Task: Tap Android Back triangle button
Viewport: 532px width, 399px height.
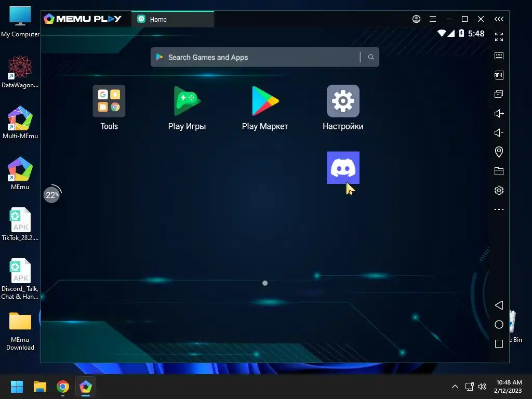Action: (x=499, y=305)
